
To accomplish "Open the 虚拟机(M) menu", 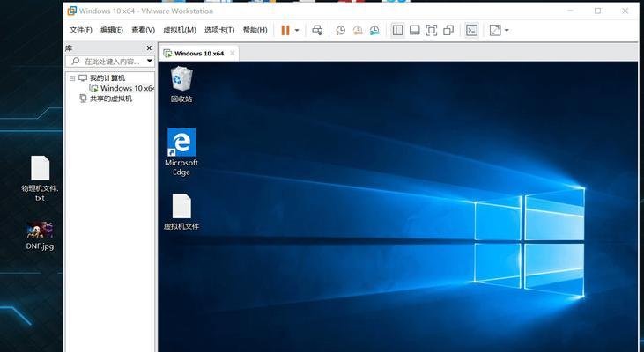I will tap(180, 30).
